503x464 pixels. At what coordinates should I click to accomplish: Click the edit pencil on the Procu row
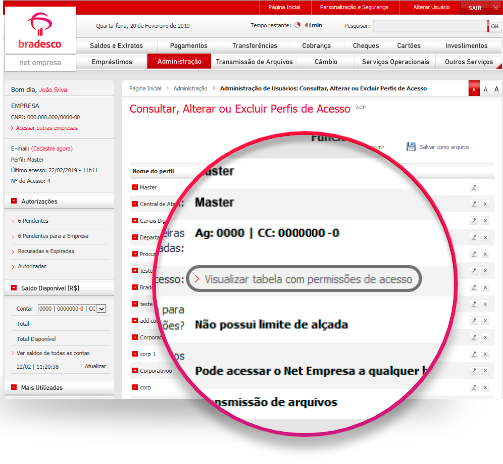(474, 254)
